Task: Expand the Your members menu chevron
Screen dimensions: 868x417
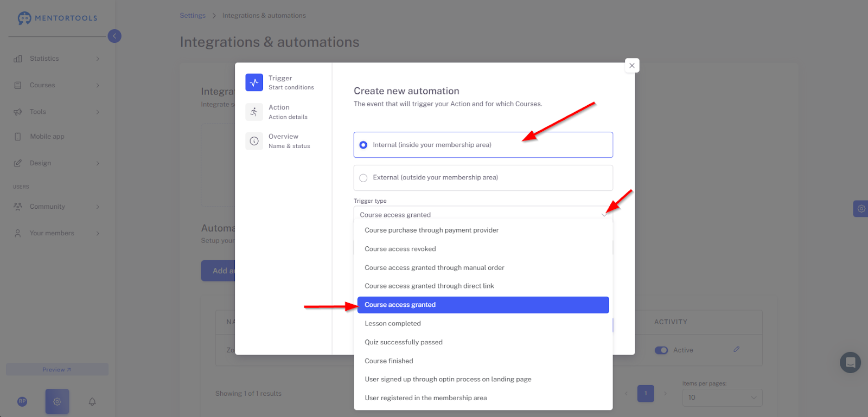Action: [98, 233]
